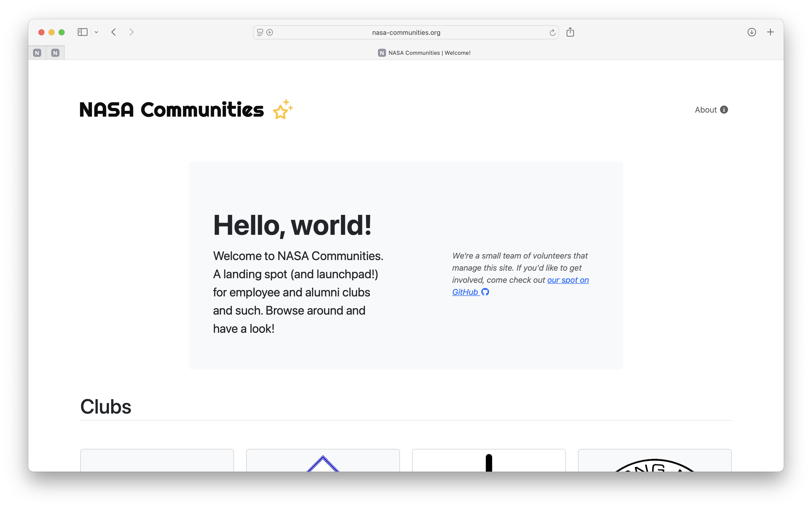Reload the nasa-communities.org page

tap(552, 33)
